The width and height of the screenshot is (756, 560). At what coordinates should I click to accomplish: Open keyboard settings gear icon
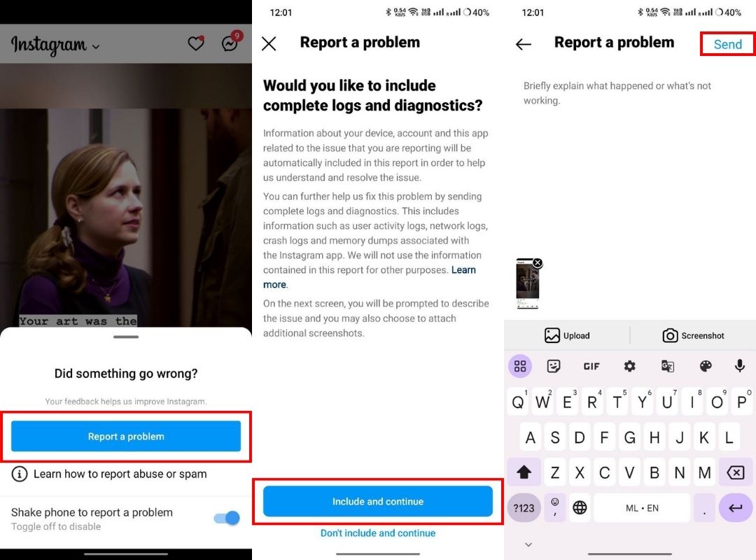(x=630, y=366)
